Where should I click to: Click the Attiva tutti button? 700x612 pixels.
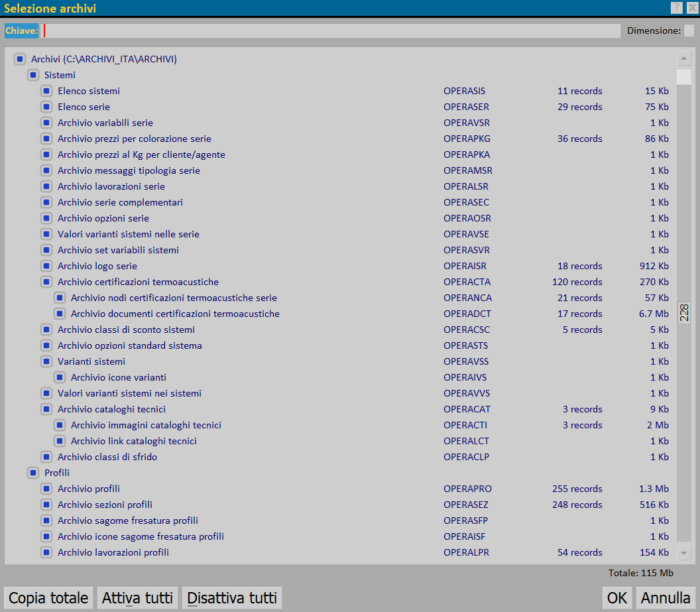137,598
